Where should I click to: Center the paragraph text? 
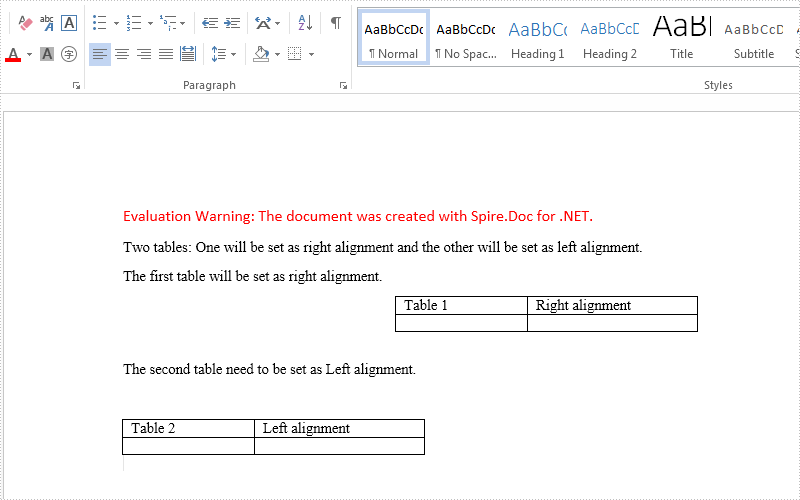(x=122, y=54)
